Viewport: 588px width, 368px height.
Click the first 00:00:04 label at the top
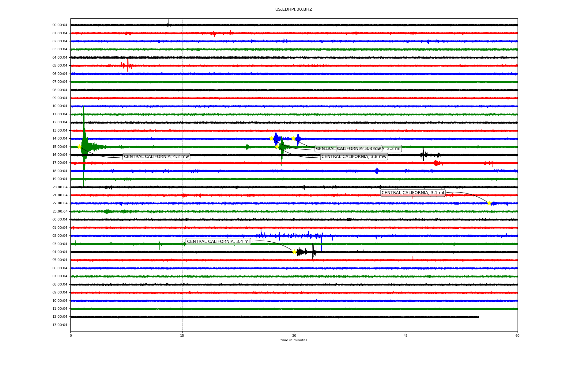pos(60,25)
